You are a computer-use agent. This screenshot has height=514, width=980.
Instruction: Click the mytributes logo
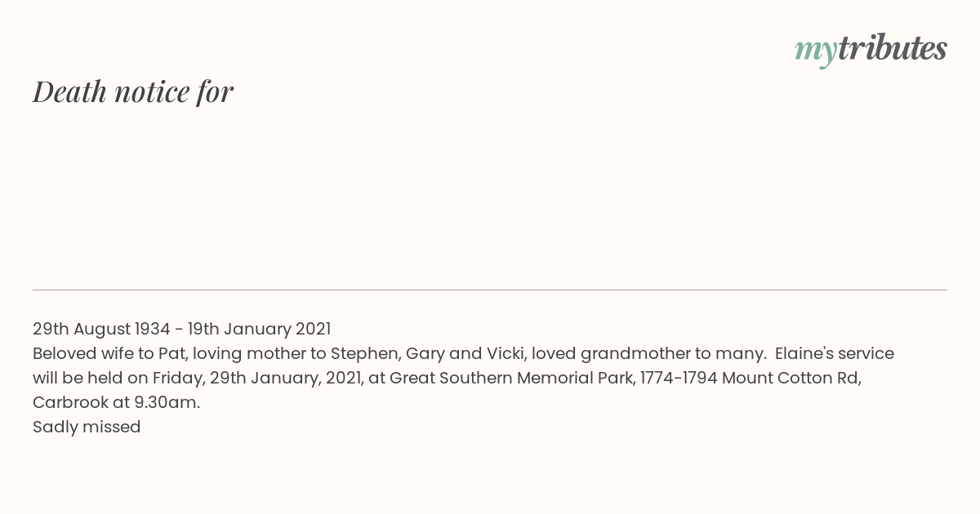[x=871, y=49]
